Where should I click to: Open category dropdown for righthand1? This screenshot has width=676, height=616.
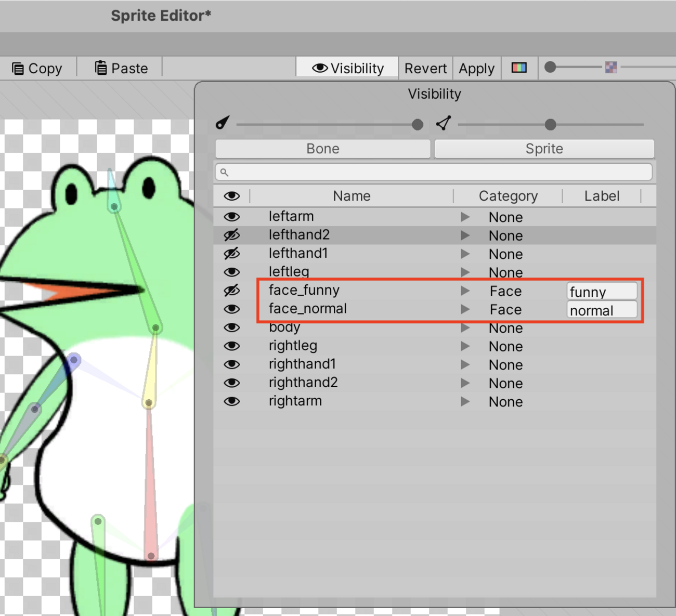point(465,365)
